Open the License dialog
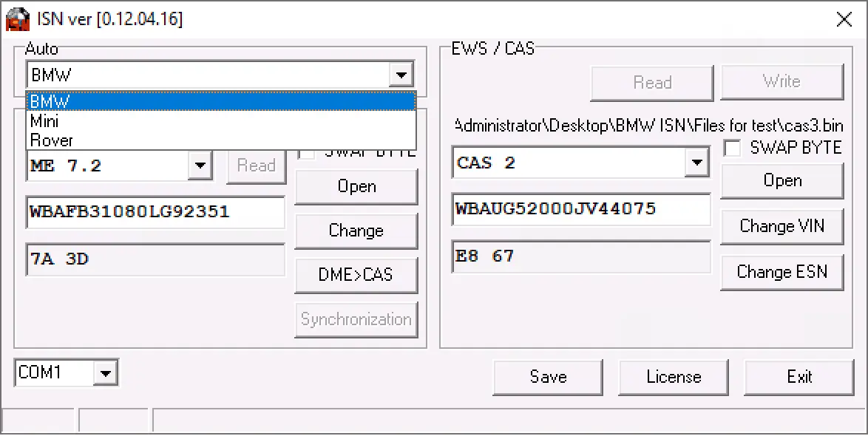Image resolution: width=868 pixels, height=436 pixels. click(x=673, y=378)
